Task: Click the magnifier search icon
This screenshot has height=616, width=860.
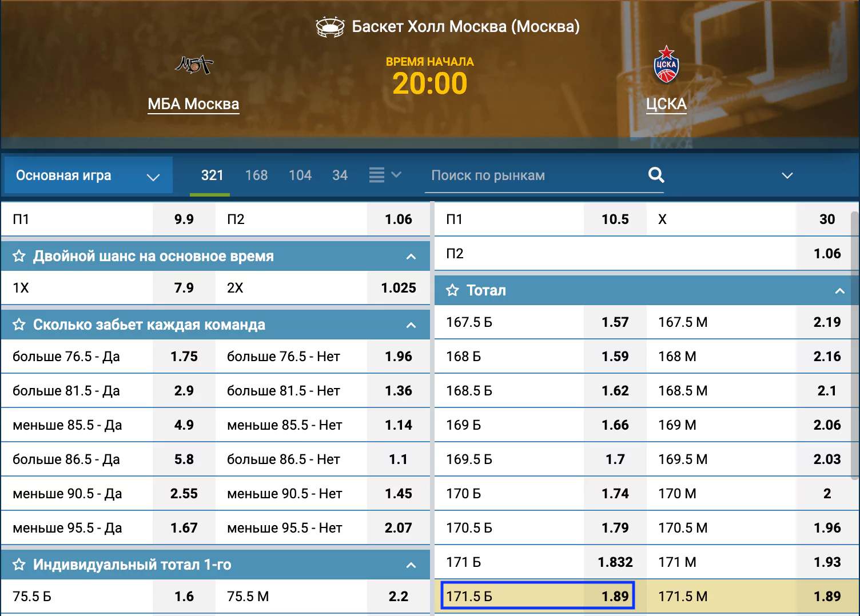Action: (656, 175)
